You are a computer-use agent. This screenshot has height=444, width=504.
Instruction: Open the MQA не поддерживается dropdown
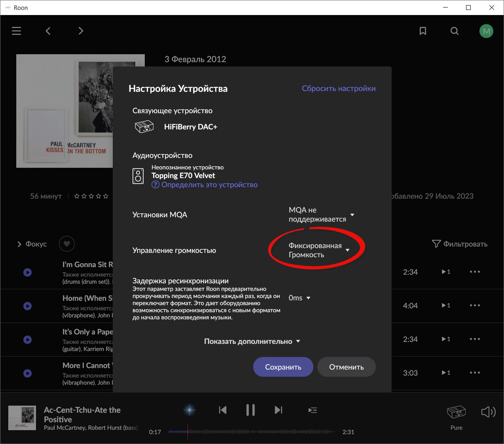[321, 214]
